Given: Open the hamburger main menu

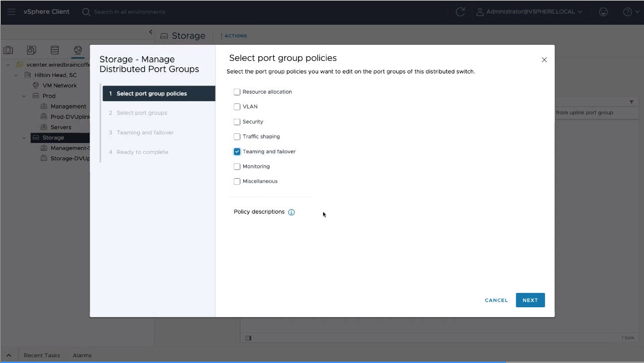Looking at the screenshot, I should 11,11.
